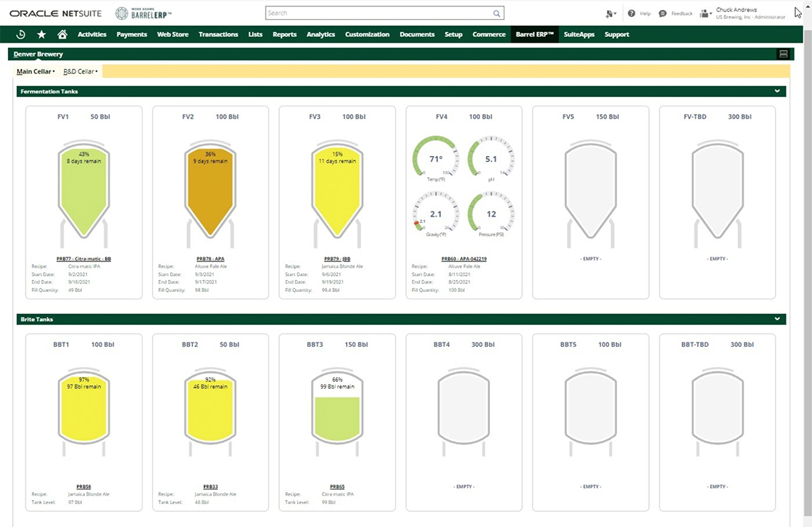Select the BBT3 brite tank graphic

338,407
